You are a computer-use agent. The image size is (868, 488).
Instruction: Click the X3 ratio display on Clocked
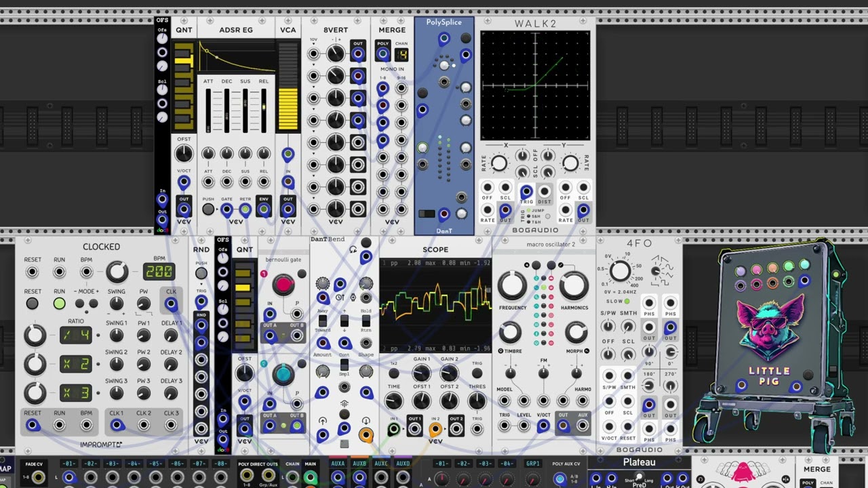pyautogui.click(x=76, y=392)
